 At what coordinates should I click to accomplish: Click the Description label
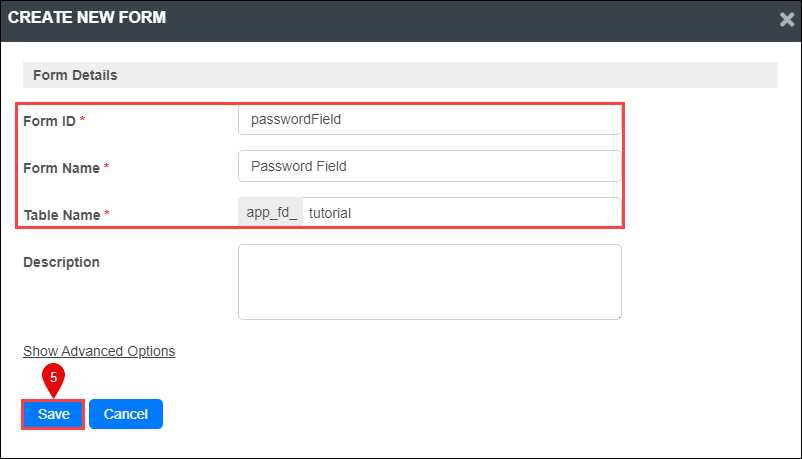click(61, 262)
